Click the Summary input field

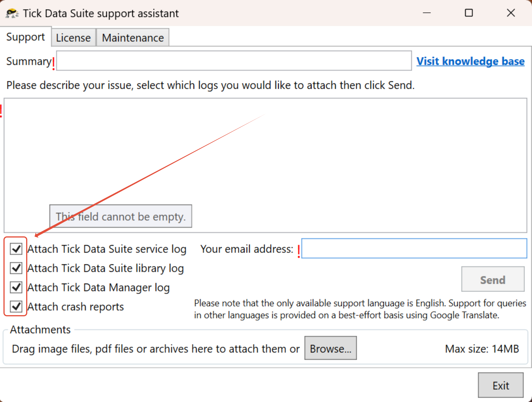(x=234, y=61)
